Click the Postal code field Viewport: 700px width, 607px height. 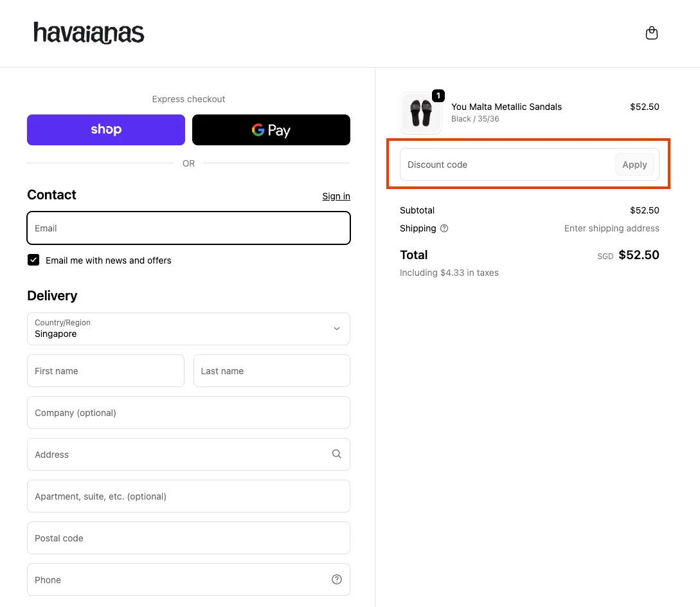click(188, 538)
